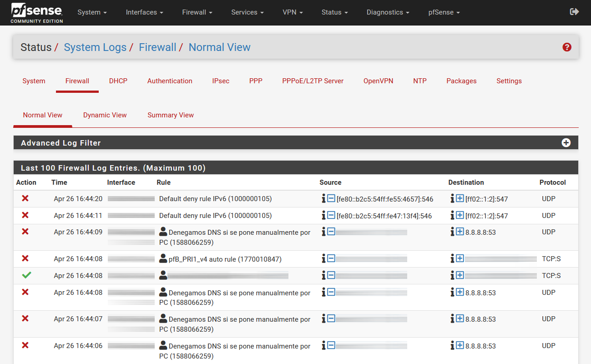Click the source info icon in the 16:44:09 row
Screen dimensions: 591x364
click(323, 232)
